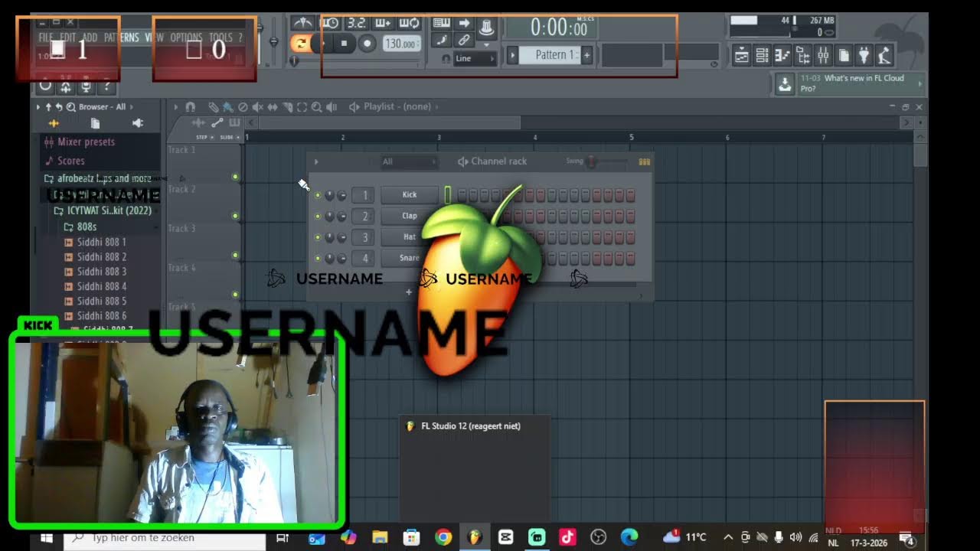The image size is (980, 551).
Task: Toggle song/pattern mode orange button
Action: [301, 43]
